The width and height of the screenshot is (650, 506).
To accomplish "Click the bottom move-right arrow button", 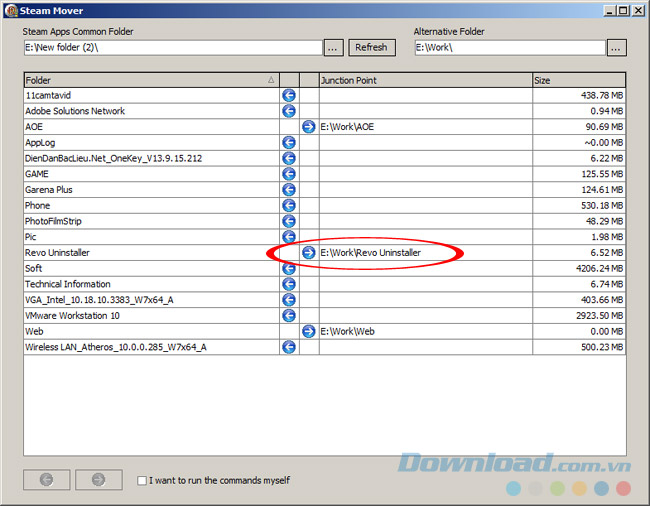I will click(x=98, y=480).
